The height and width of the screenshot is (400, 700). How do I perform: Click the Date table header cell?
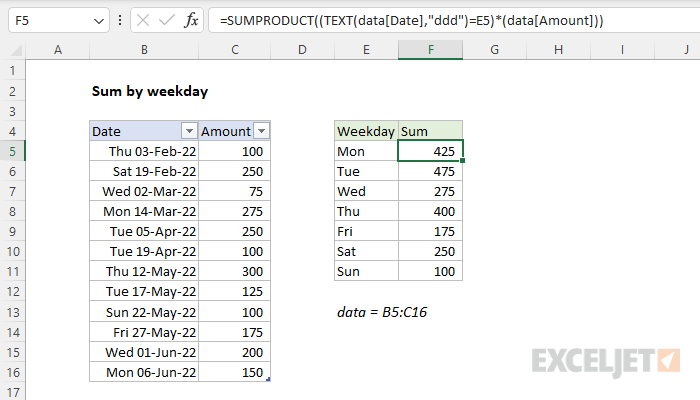144,131
